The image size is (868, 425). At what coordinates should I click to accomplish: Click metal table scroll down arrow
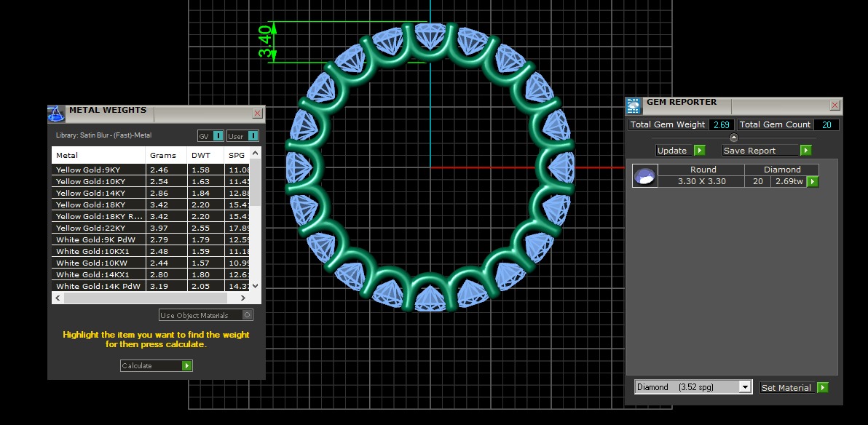click(x=255, y=285)
